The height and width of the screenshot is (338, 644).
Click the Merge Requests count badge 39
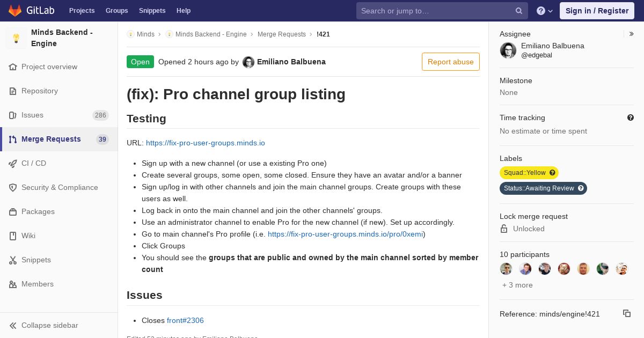[103, 139]
